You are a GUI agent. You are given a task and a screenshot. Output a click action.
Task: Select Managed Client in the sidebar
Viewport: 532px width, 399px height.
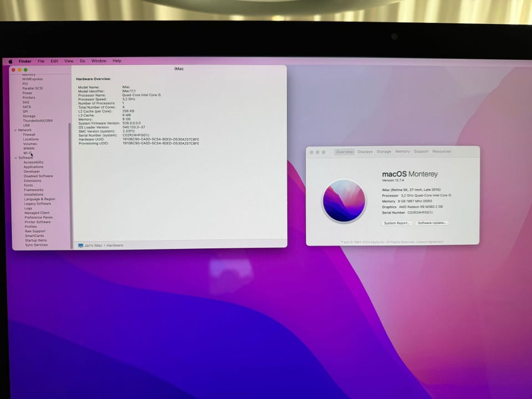[37, 213]
